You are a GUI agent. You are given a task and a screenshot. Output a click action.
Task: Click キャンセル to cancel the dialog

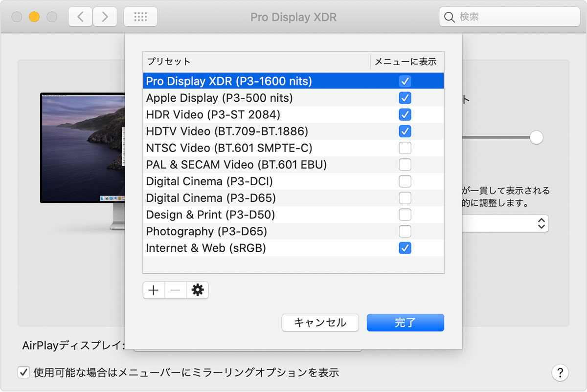click(x=320, y=323)
